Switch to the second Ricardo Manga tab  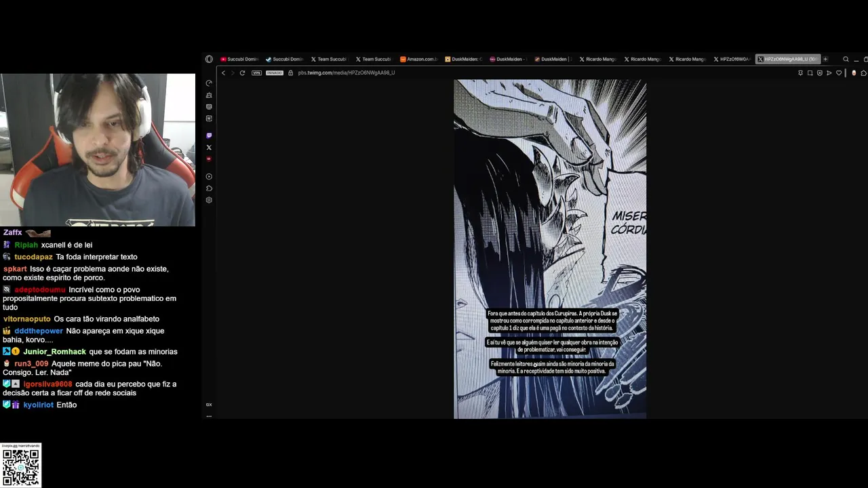(x=642, y=59)
